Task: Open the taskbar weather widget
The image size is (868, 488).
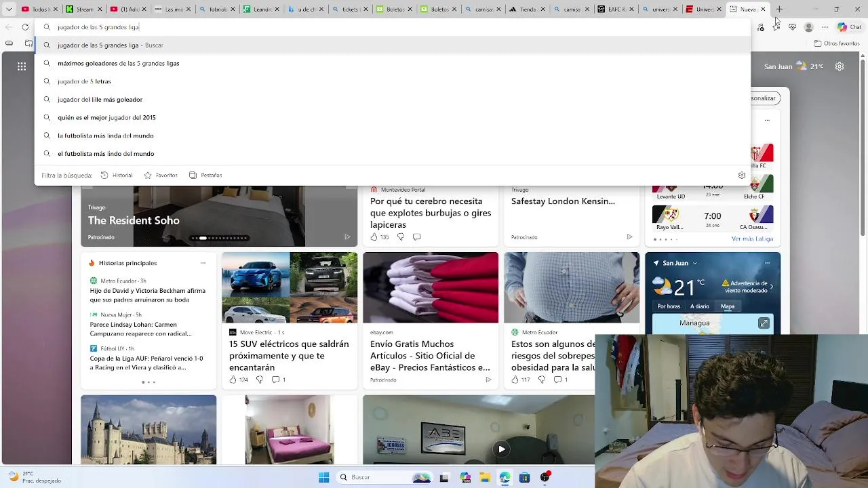Action: (x=34, y=477)
